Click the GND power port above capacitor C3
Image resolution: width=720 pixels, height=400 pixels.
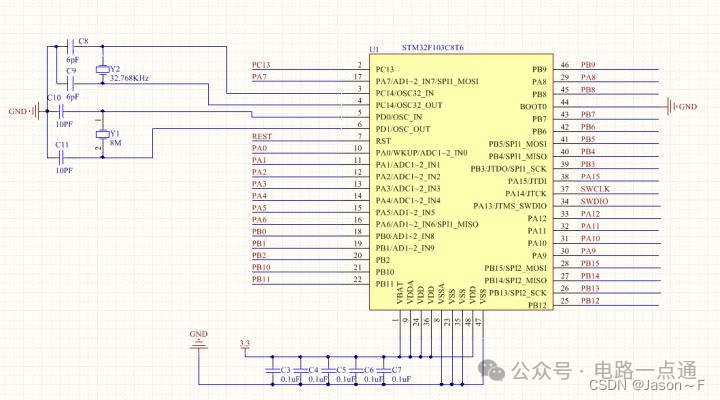coord(198,345)
